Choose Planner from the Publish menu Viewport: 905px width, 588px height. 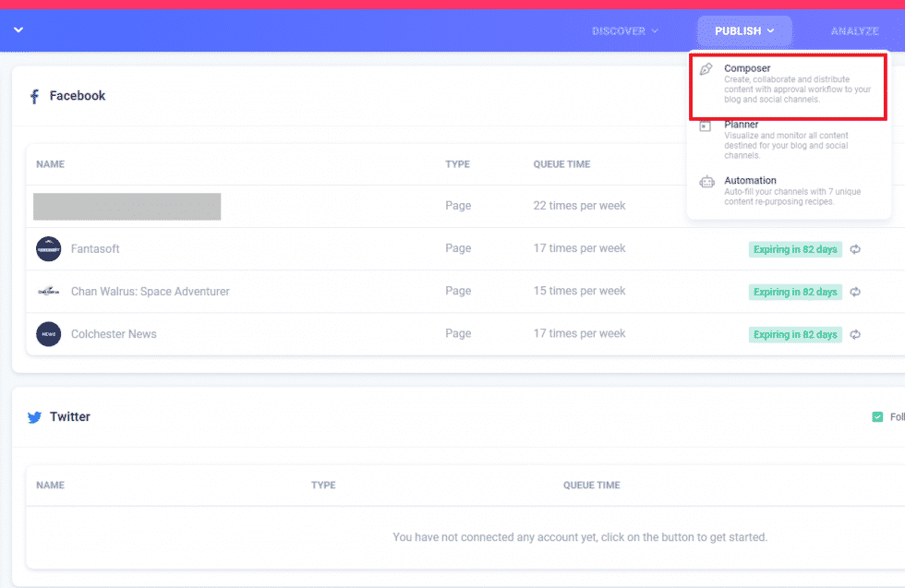pos(742,124)
